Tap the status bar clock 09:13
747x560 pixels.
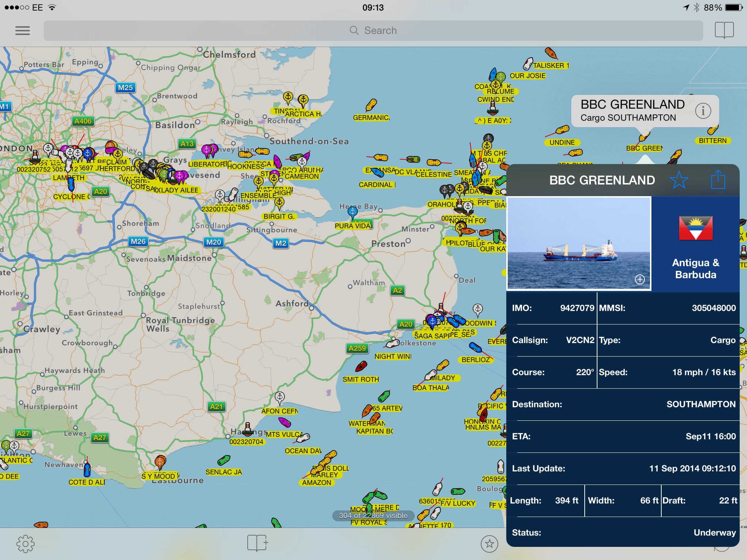click(x=373, y=7)
